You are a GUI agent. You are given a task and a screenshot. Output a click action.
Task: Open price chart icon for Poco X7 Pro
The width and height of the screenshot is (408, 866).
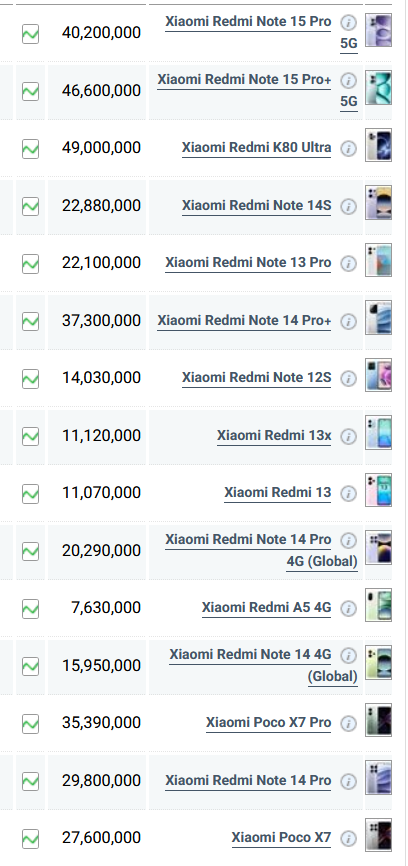(30, 724)
